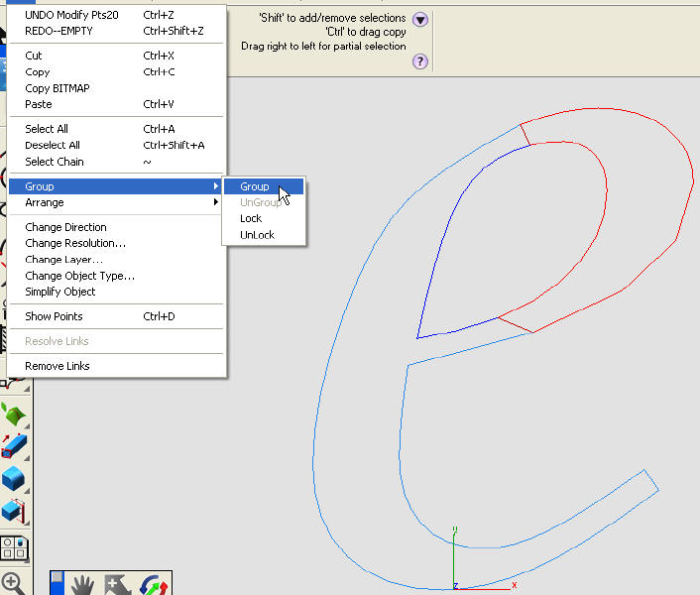700x595 pixels.
Task: Click the purple down-arrow hint button
Action: [420, 19]
